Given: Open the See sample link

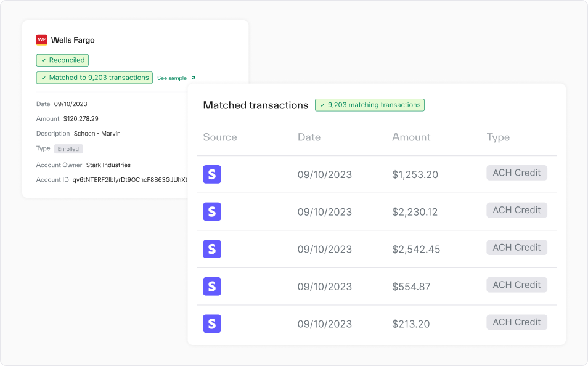Looking at the screenshot, I should click(172, 78).
